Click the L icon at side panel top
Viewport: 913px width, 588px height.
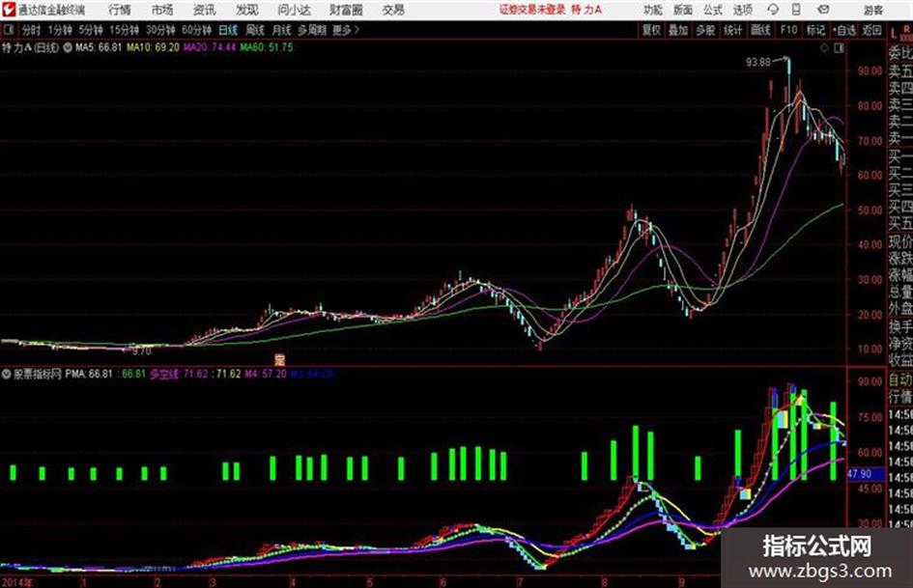[x=894, y=34]
